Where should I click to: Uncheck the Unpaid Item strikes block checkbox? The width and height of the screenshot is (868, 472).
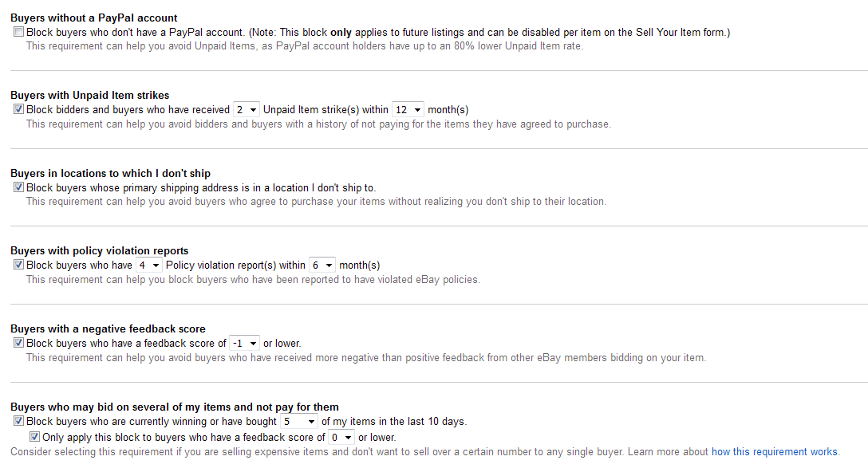[x=19, y=109]
